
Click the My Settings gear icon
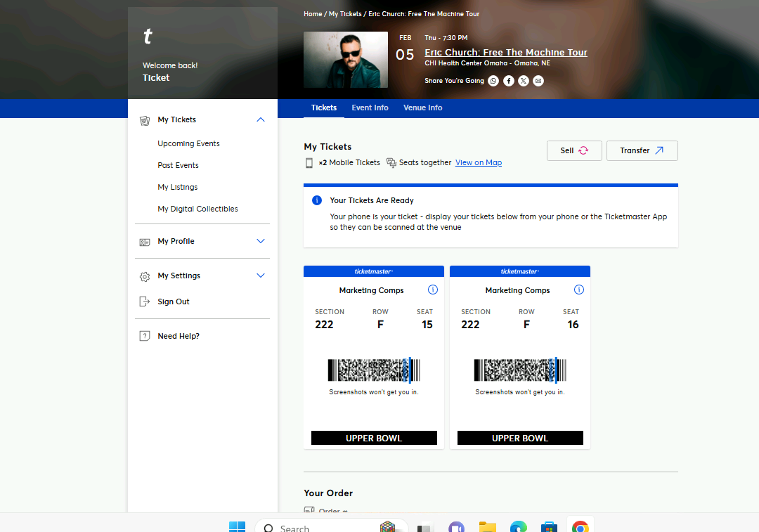click(145, 276)
